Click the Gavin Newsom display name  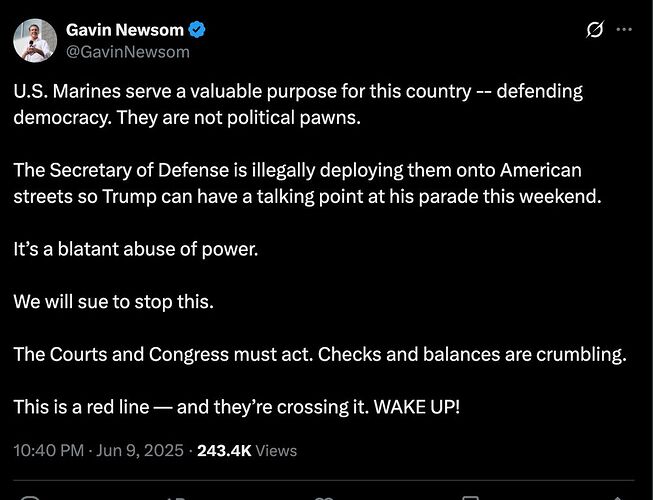coord(125,30)
